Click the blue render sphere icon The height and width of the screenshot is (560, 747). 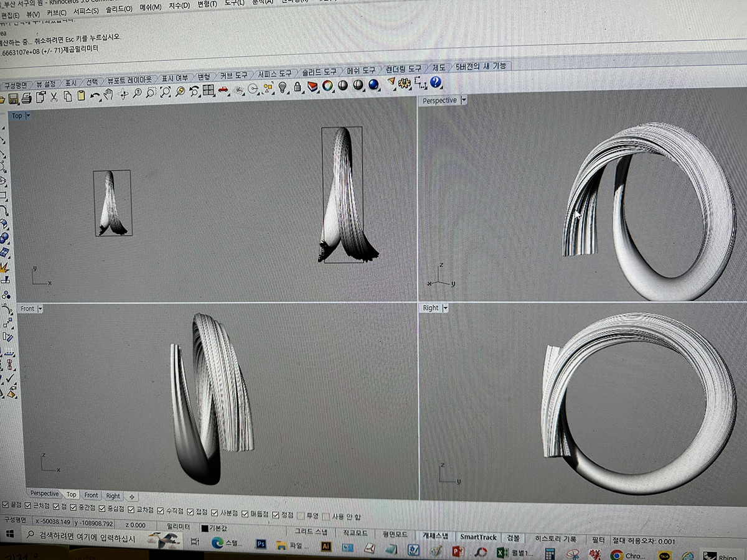click(374, 85)
